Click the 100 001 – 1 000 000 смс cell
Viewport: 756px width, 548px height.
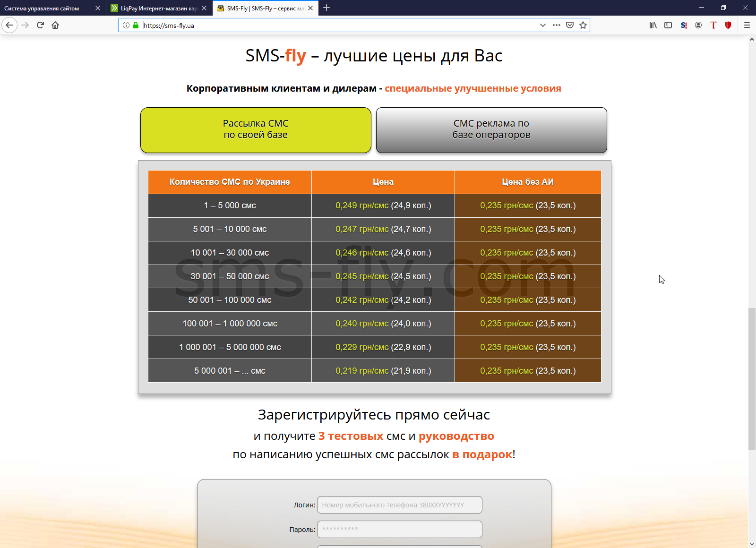[230, 324]
